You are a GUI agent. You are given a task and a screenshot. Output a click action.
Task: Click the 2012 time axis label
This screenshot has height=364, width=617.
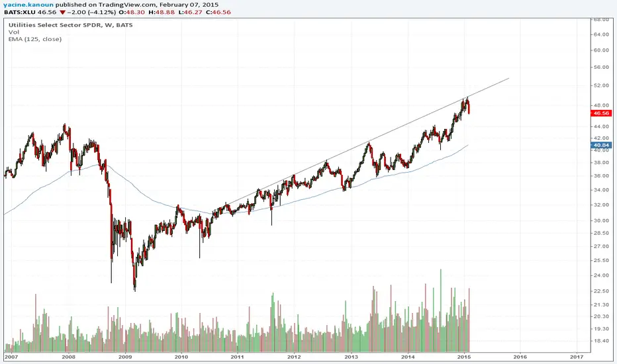pyautogui.click(x=294, y=357)
